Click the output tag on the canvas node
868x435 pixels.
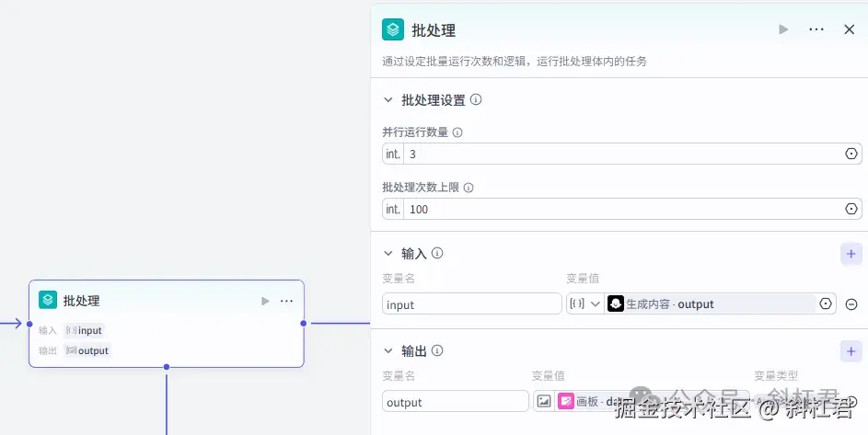87,350
